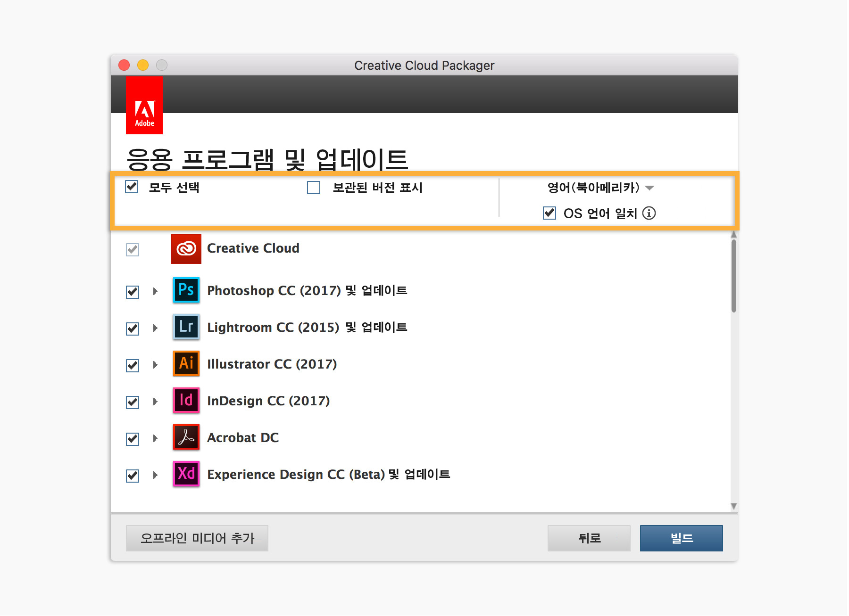849x616 pixels.
Task: Click the Illustrator Ai icon
Action: tap(186, 363)
